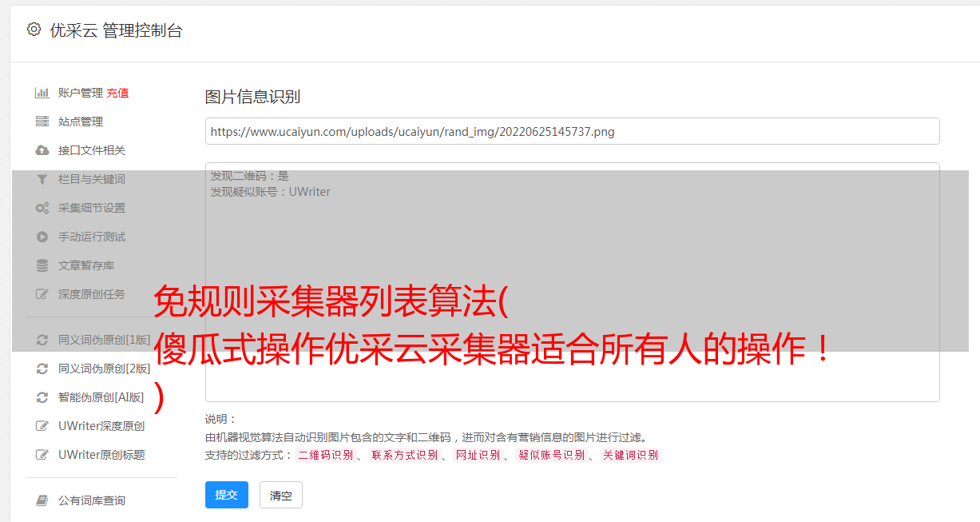
Task: Go to 深度原创任务
Action: click(x=92, y=294)
